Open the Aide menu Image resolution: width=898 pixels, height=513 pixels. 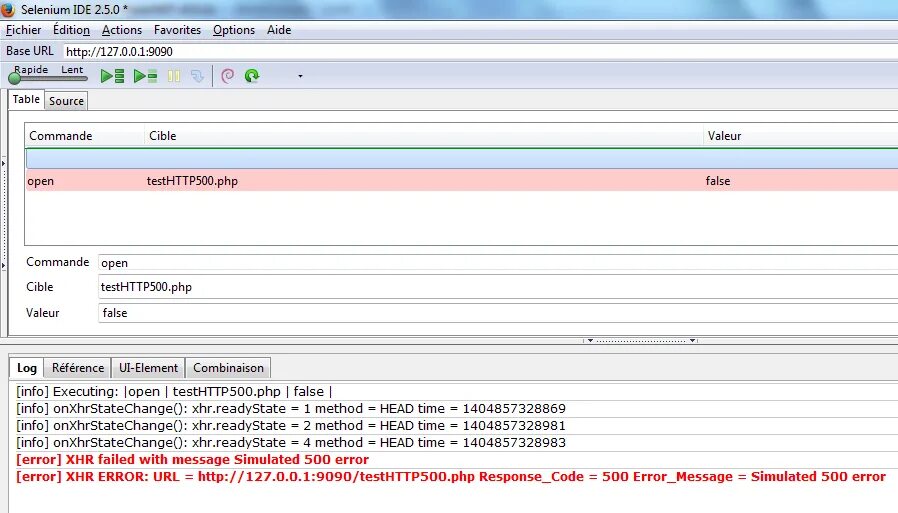tap(279, 30)
